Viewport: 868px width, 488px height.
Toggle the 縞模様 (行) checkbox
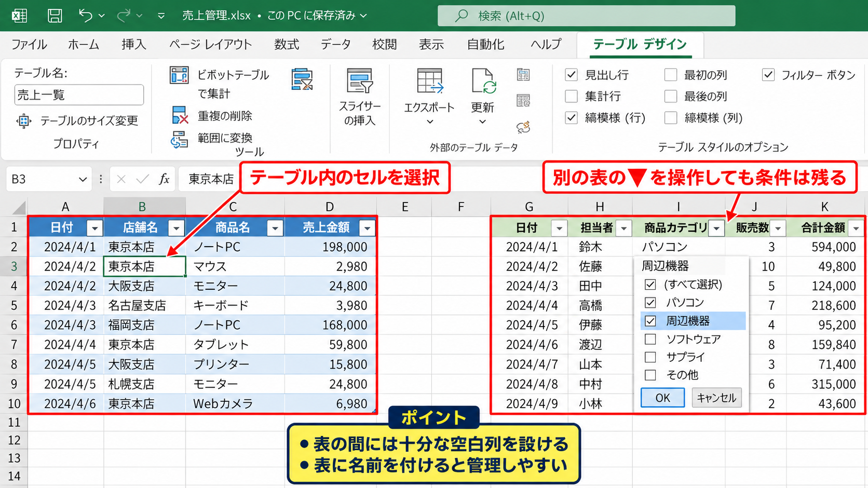572,118
